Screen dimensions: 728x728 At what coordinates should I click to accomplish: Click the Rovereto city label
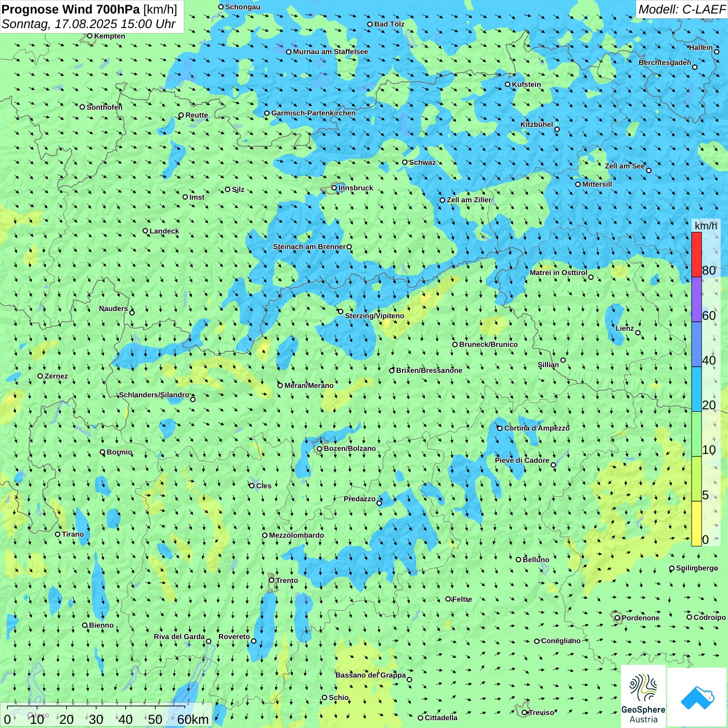(234, 636)
